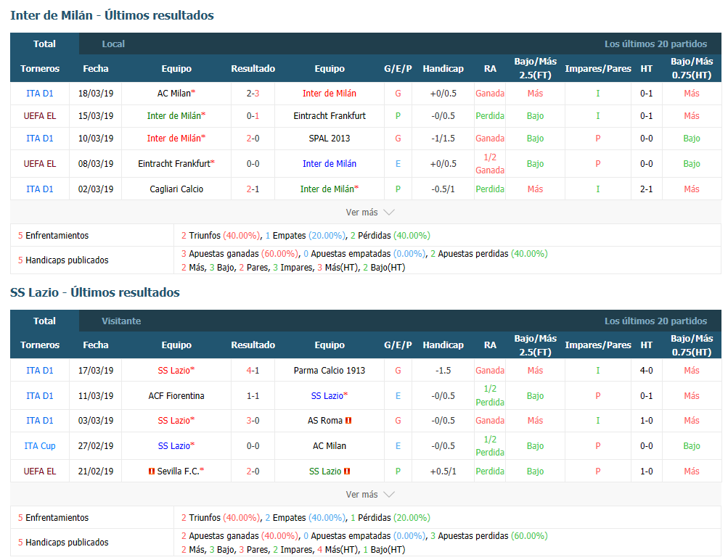Click AC Milan in the 27/02/19 ITA Cup row

click(x=330, y=446)
